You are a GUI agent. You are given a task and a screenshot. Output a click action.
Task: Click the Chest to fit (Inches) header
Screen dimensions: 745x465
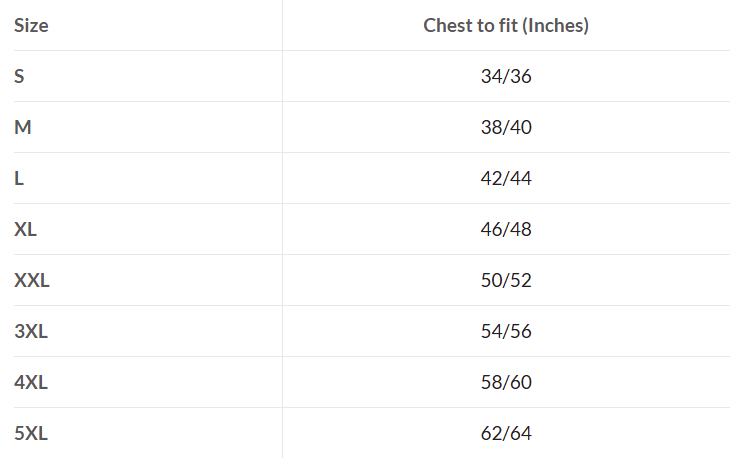(x=506, y=25)
